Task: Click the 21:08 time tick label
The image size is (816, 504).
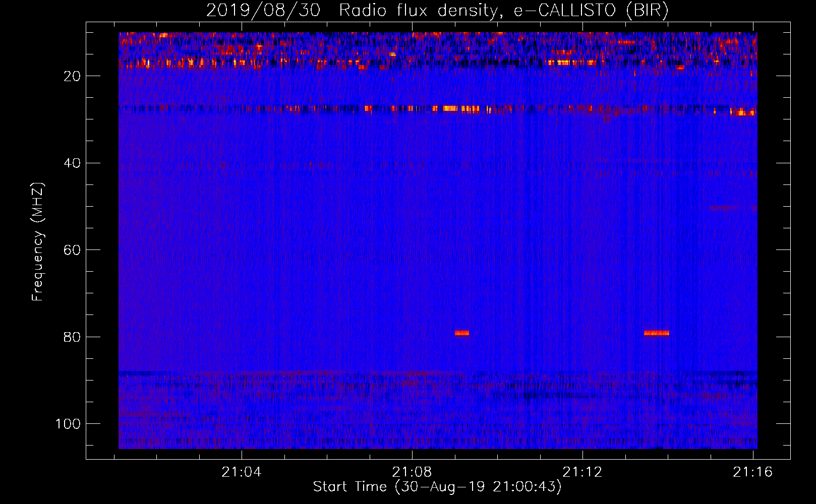Action: [412, 472]
